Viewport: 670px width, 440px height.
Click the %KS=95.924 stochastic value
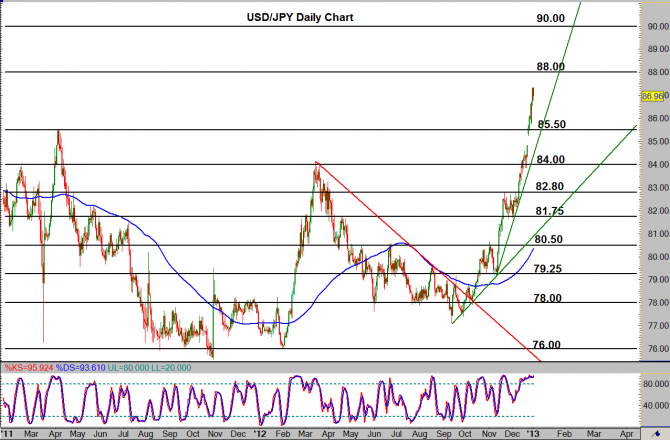[x=29, y=367]
